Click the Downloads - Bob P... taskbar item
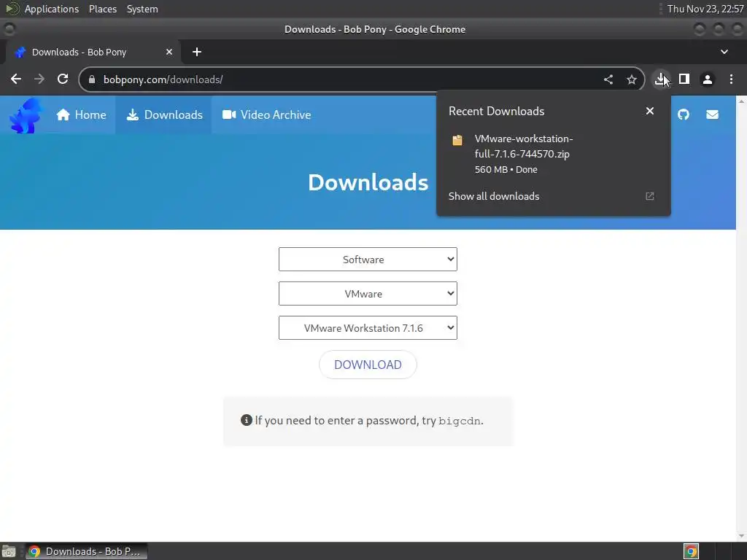The image size is (747, 560). [x=86, y=551]
